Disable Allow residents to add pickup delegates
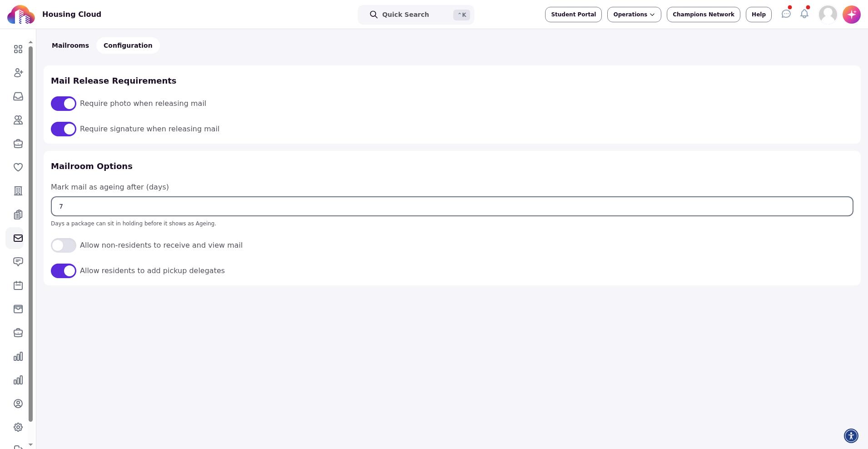The height and width of the screenshot is (449, 868). 64,271
